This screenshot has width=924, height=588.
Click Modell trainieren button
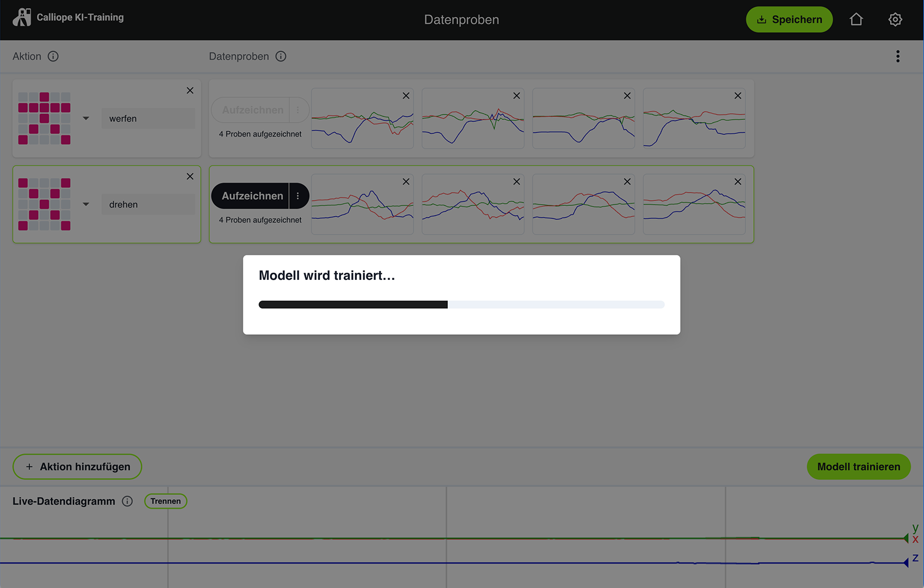pos(858,467)
